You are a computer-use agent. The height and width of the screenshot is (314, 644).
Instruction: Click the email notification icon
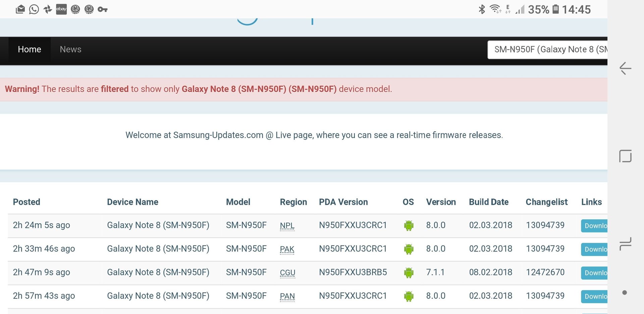(x=20, y=9)
